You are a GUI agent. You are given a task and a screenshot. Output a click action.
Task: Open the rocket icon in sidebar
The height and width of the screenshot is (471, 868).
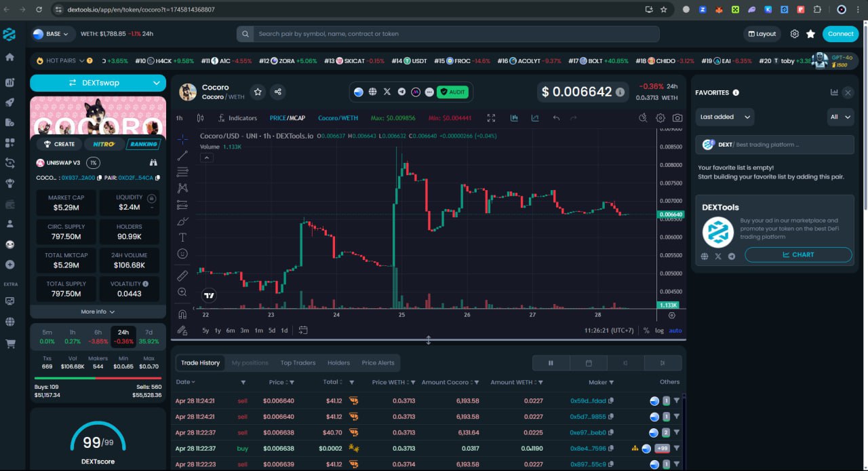pyautogui.click(x=9, y=102)
